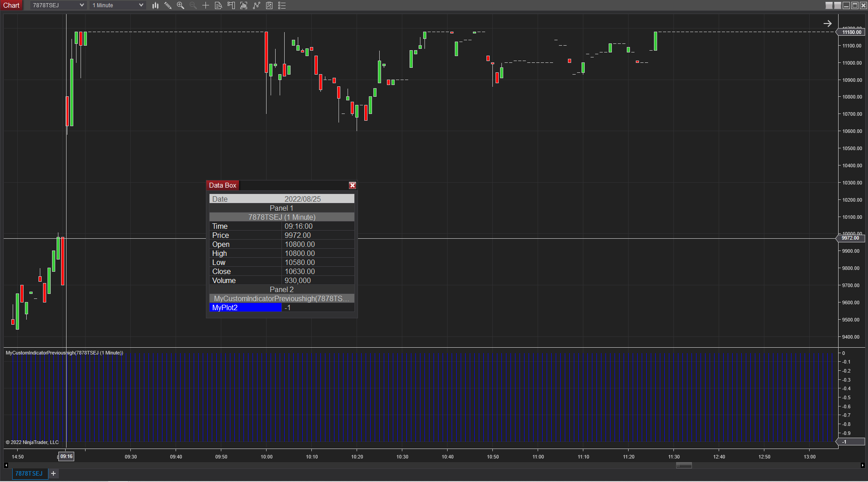Screen dimensions: 868x482
Task: Select the Drawing Tools pencil icon
Action: click(168, 5)
